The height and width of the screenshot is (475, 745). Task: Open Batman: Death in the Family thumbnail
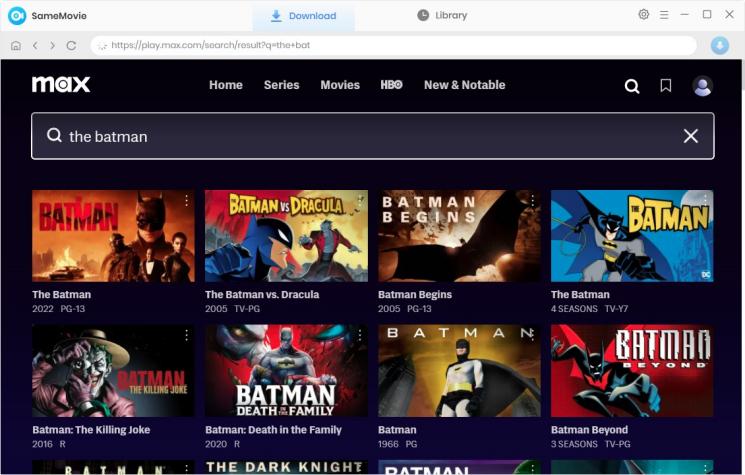pyautogui.click(x=286, y=370)
